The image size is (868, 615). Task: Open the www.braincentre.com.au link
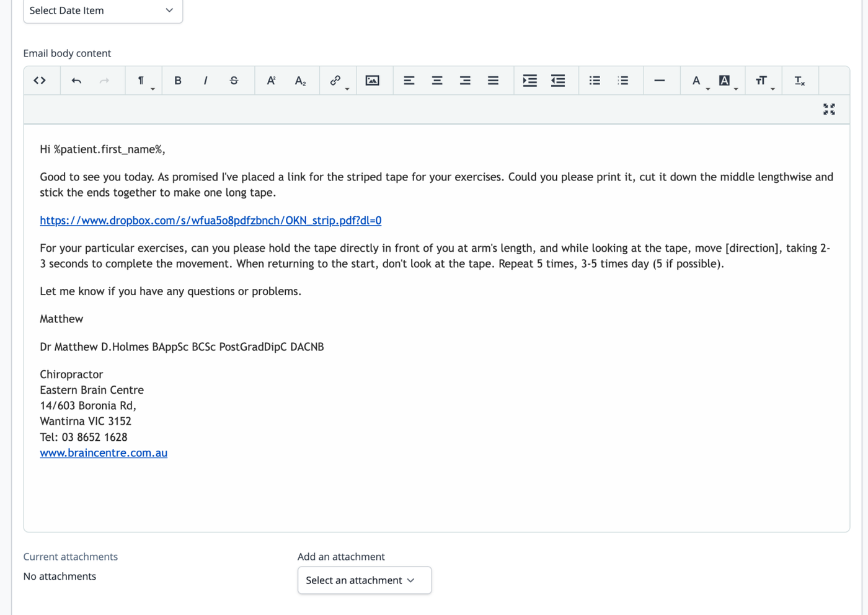[104, 453]
